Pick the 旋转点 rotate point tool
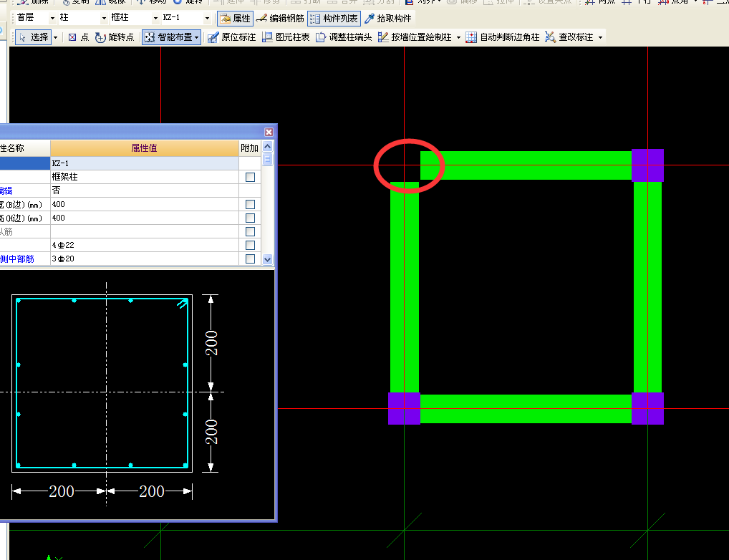The image size is (729, 560). (115, 37)
